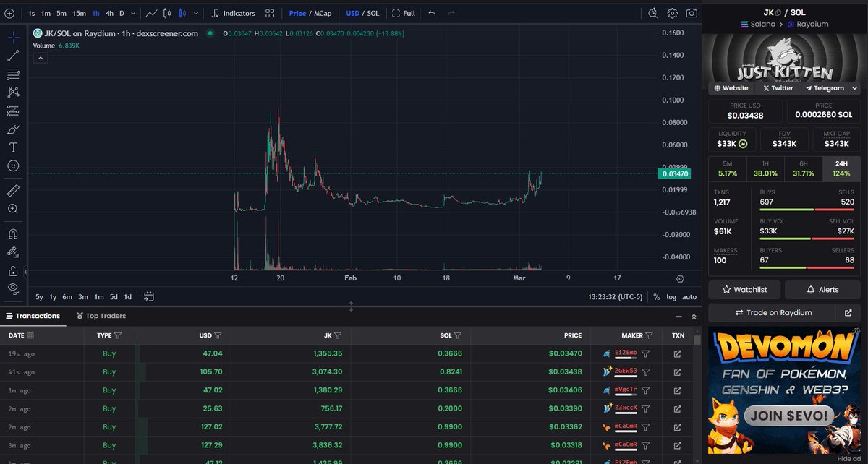Screen dimensions: 868x464
Task: Switch to the Transactions tab
Action: tap(33, 316)
